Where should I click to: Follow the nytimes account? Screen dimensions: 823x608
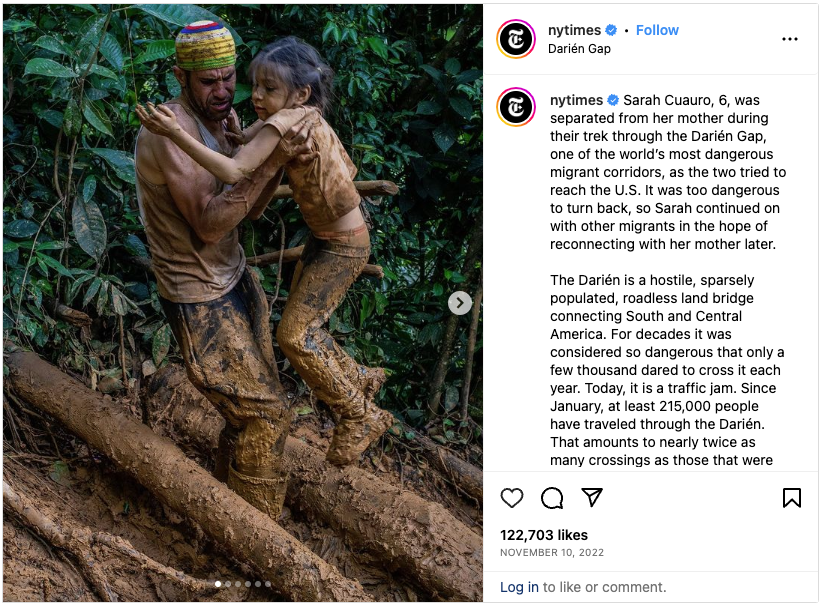click(657, 30)
